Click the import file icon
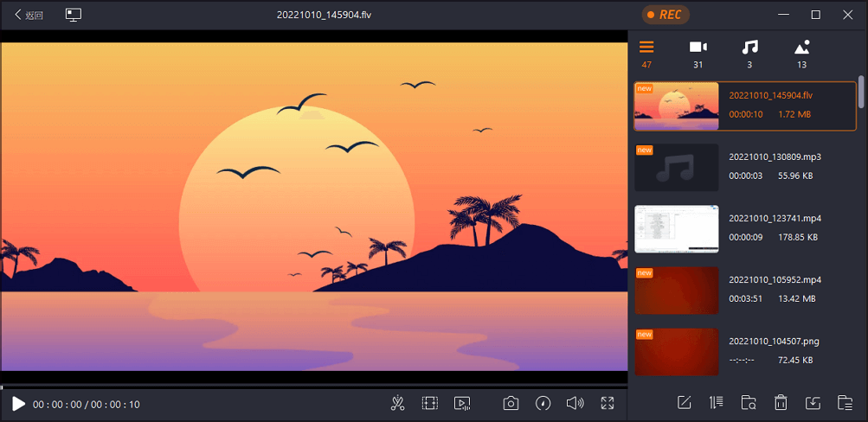Screen dimensions: 868x422 click(x=812, y=403)
